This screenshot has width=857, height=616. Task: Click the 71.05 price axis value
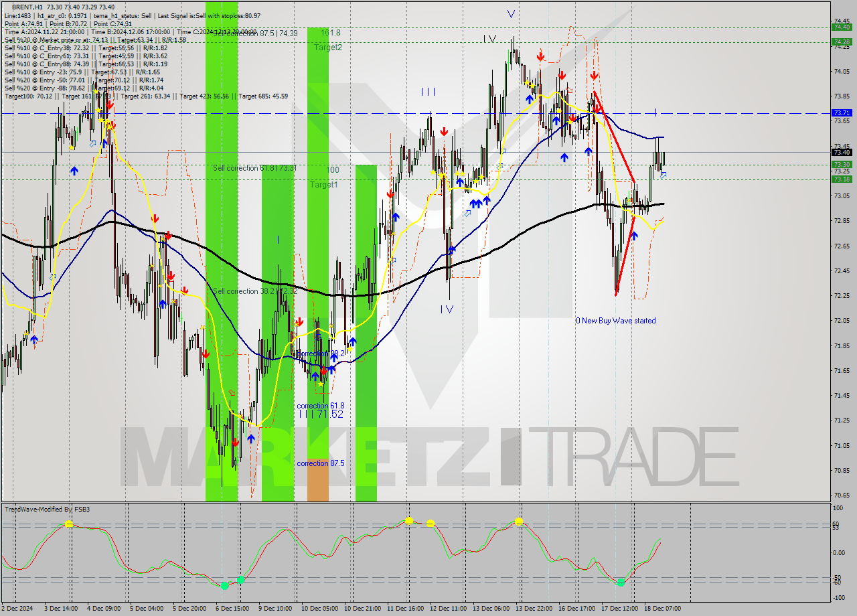pyautogui.click(x=841, y=445)
